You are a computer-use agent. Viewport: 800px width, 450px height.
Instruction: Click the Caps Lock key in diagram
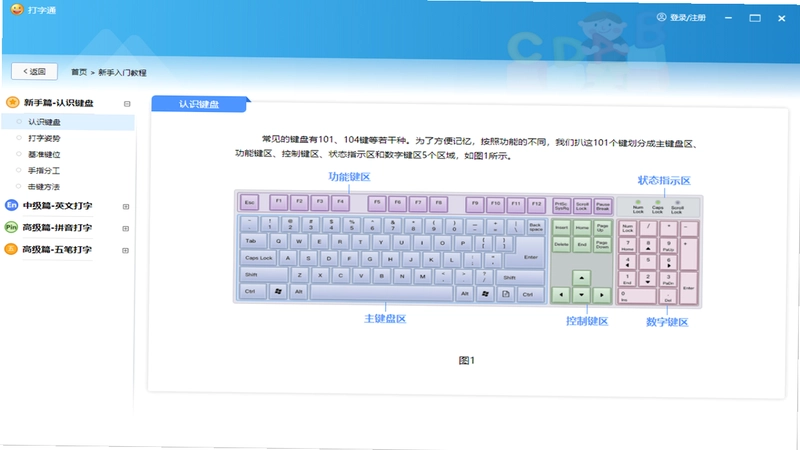(x=259, y=258)
